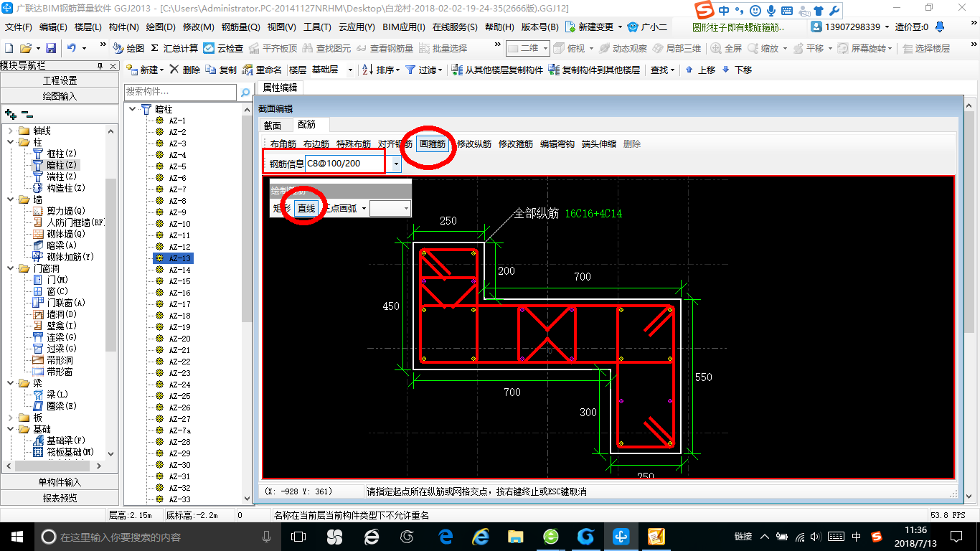Click 重命名 to rename the component
980x551 pixels.
263,70
